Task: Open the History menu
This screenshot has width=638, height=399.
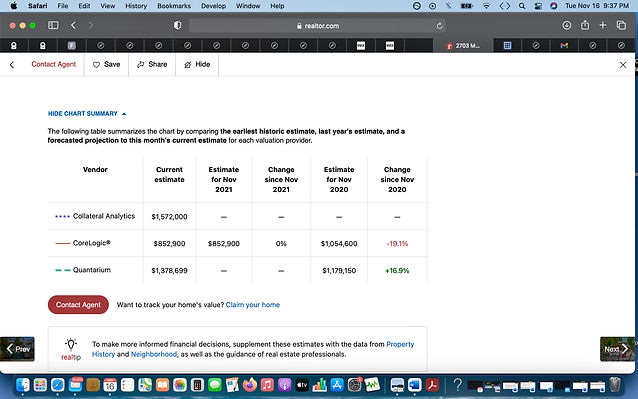Action: [136, 6]
